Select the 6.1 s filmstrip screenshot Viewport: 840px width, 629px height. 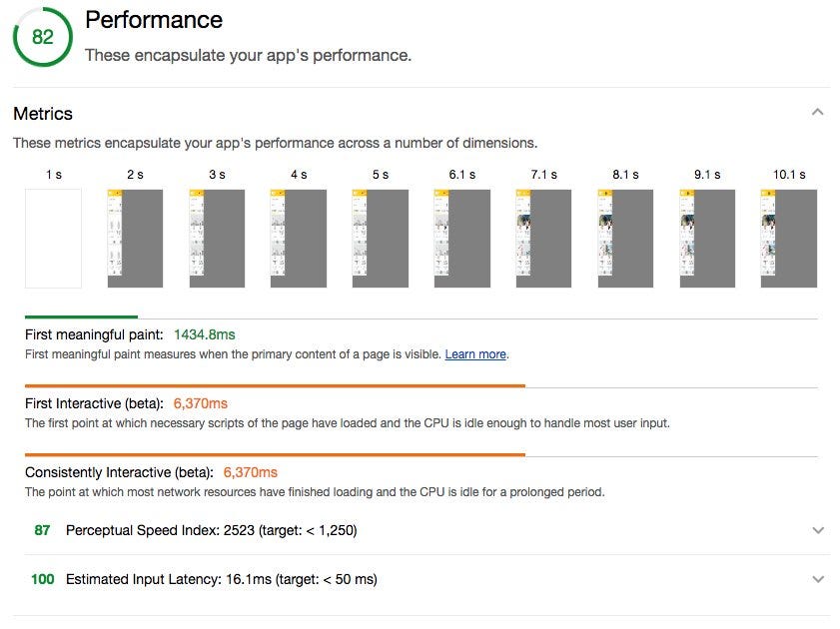point(461,239)
